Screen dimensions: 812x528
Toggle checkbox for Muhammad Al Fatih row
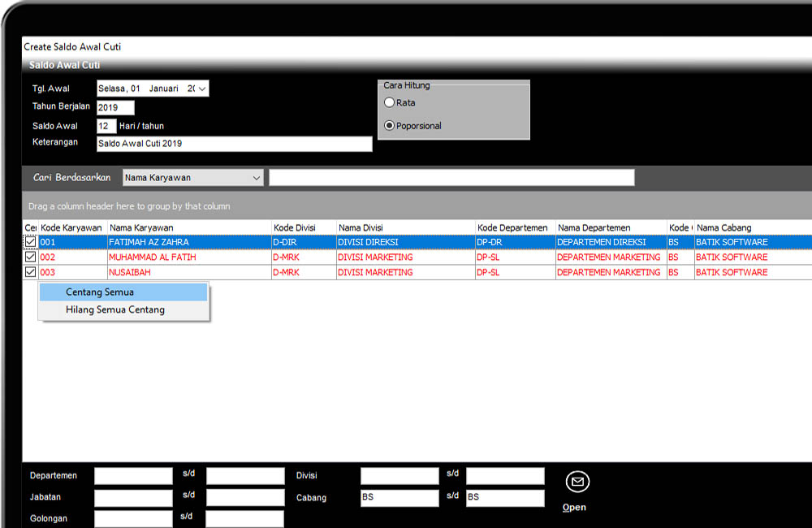point(31,257)
